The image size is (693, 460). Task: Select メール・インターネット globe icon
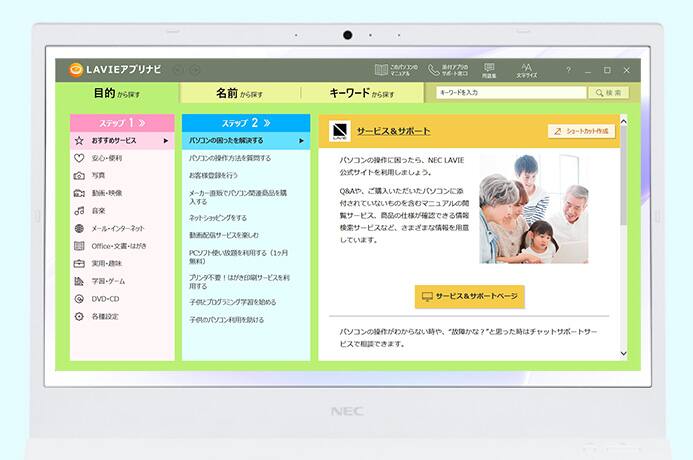pos(79,228)
